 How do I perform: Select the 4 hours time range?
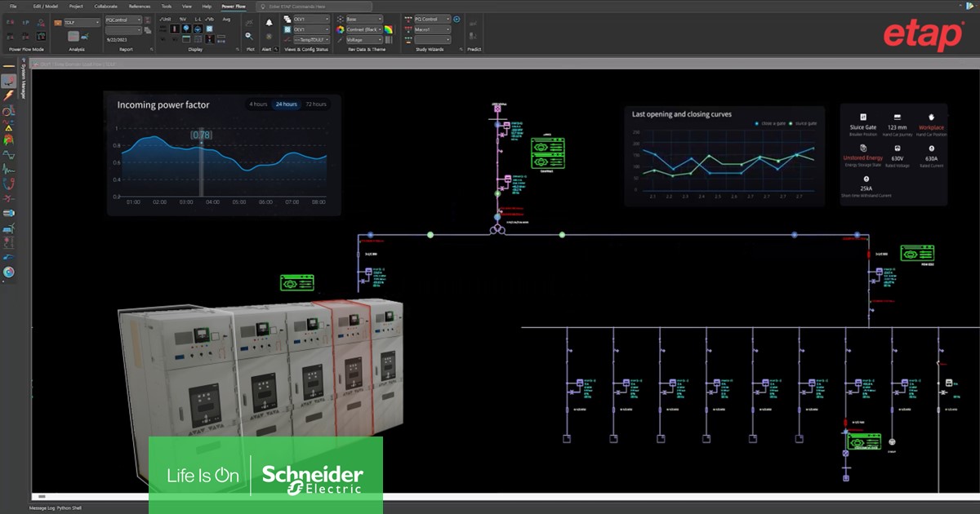tap(258, 104)
